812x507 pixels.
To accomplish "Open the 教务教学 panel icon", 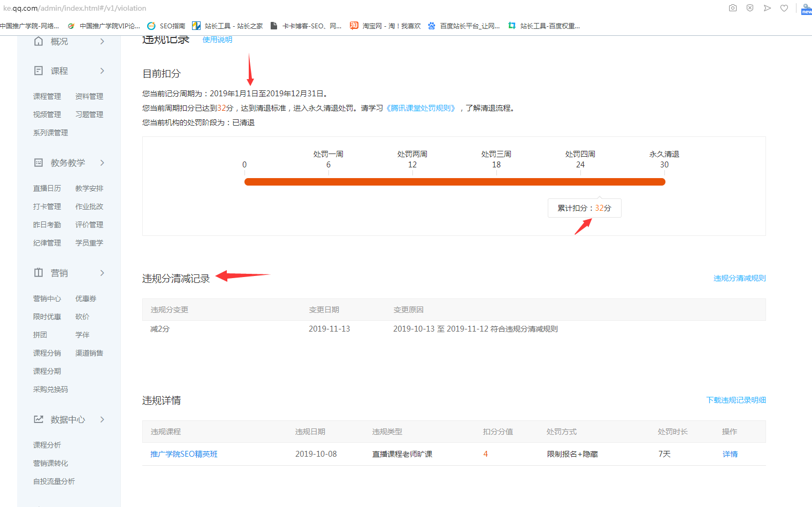I will click(x=39, y=163).
